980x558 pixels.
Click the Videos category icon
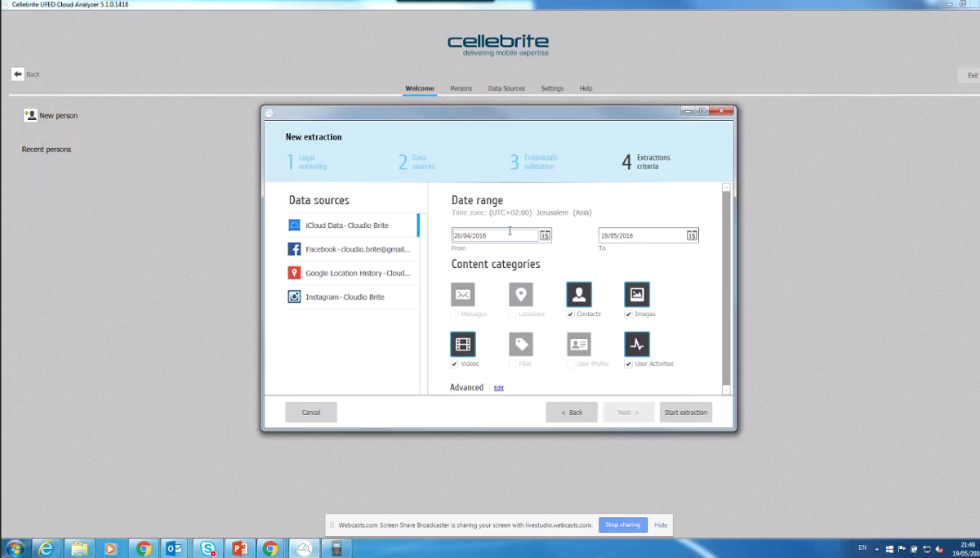click(463, 344)
